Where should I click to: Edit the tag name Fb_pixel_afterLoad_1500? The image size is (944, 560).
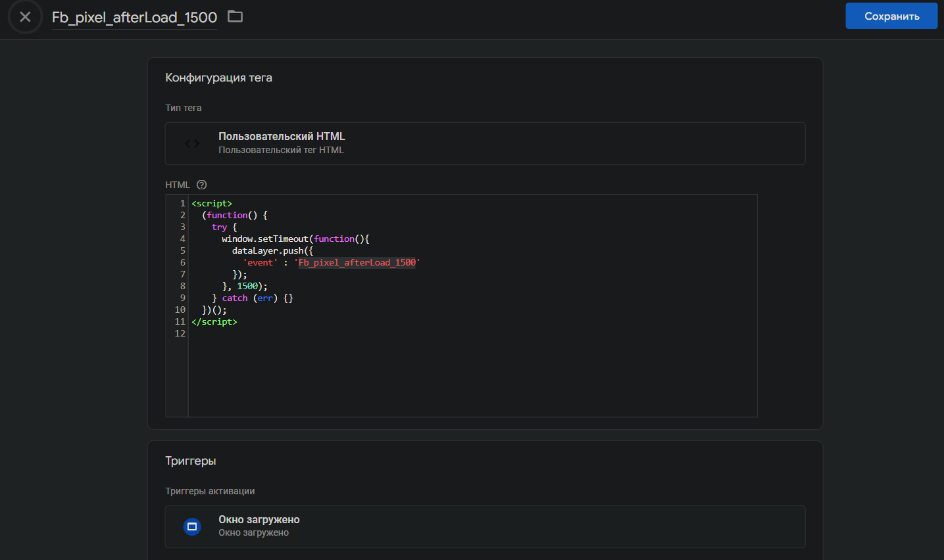[134, 18]
